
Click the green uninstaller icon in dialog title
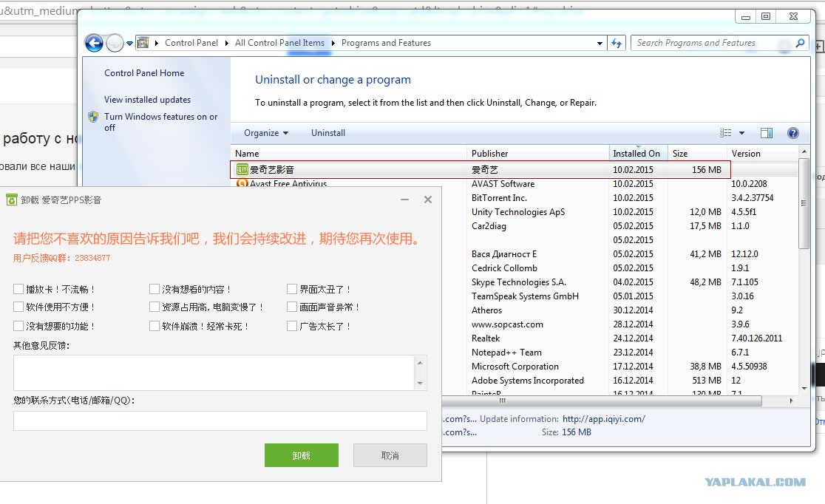[12, 200]
